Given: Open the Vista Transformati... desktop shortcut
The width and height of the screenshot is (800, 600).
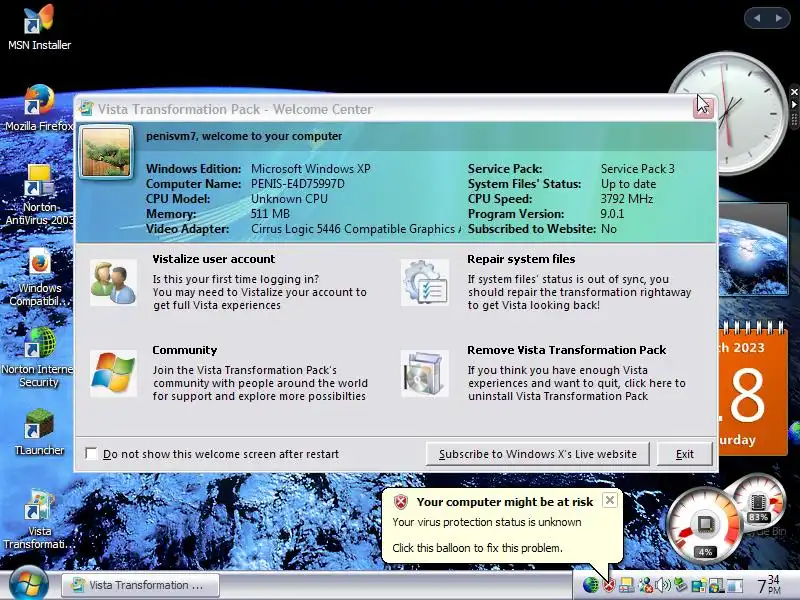Looking at the screenshot, I should click(39, 519).
